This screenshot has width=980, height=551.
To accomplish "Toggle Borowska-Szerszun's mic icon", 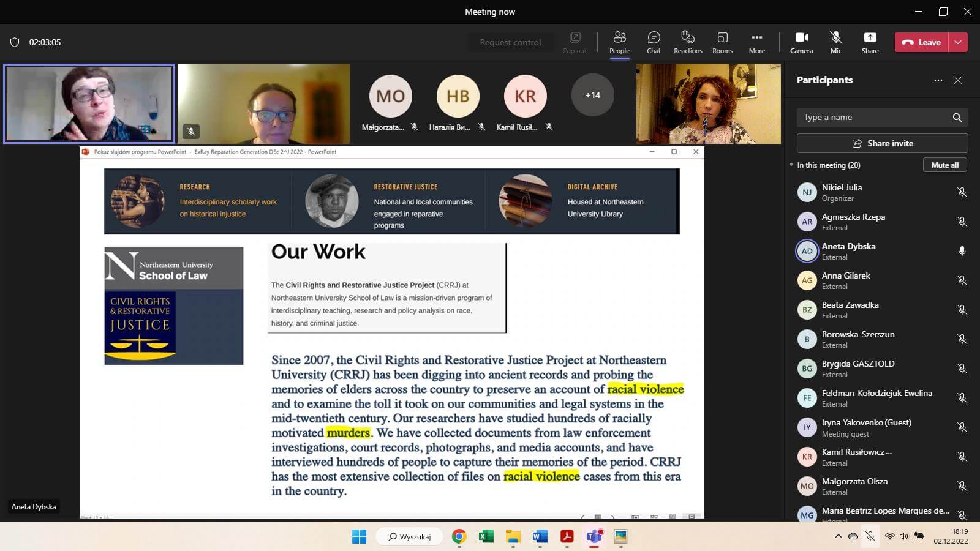I will point(962,339).
